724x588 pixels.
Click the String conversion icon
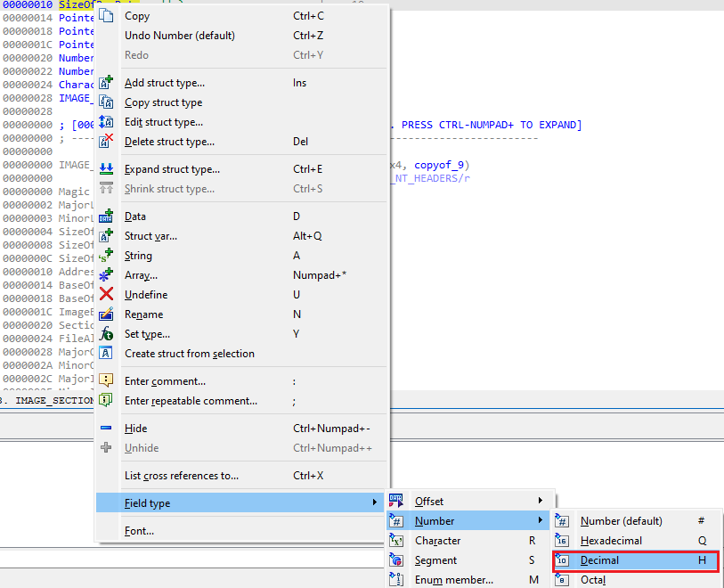pos(106,256)
